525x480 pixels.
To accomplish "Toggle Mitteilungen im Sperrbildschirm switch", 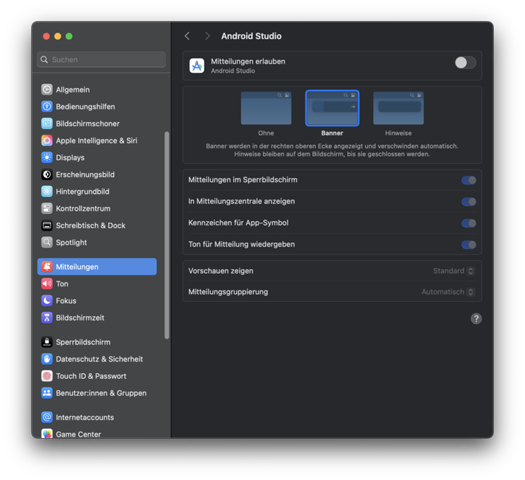I will tap(469, 180).
